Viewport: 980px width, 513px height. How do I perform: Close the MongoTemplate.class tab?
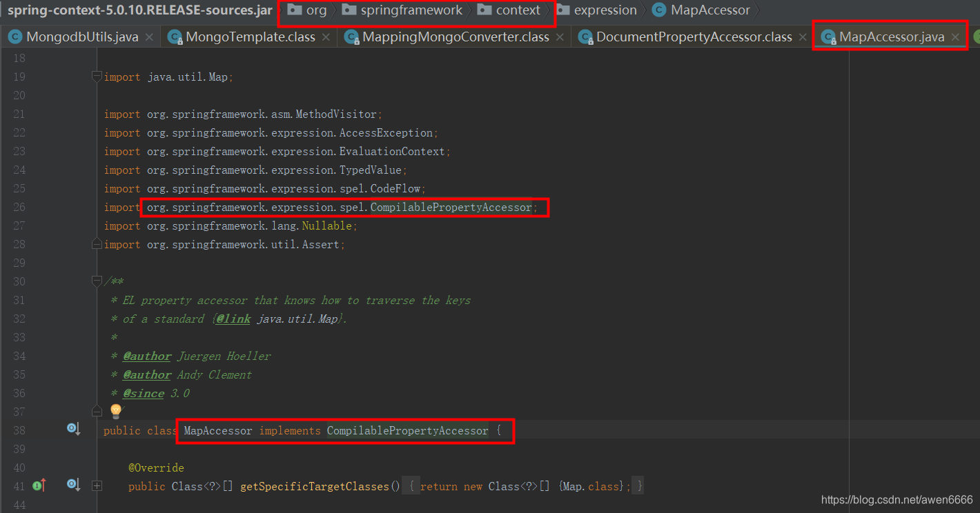point(326,37)
